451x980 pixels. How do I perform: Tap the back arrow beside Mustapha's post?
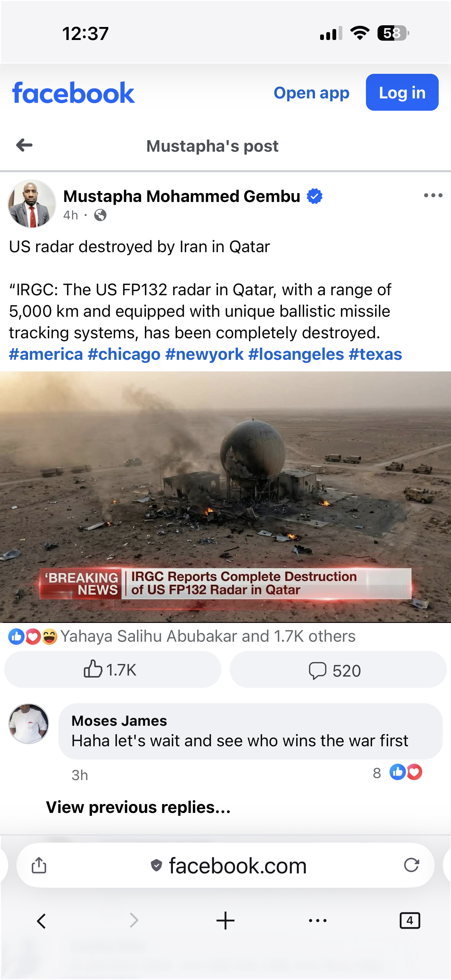tap(24, 145)
